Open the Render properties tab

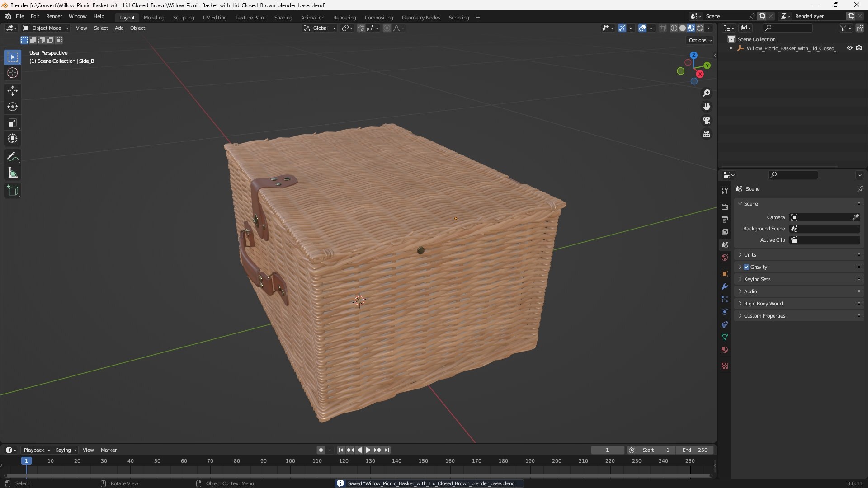click(725, 206)
